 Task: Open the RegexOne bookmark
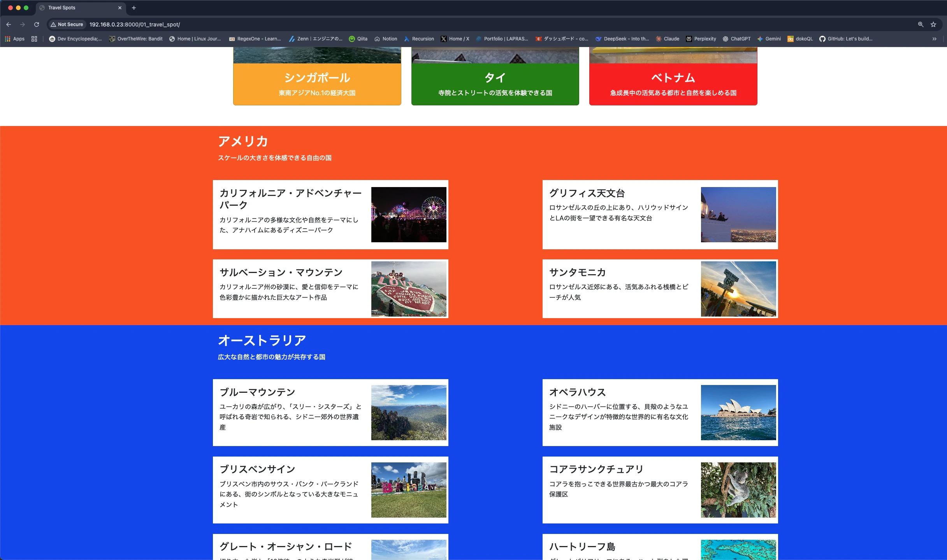click(255, 39)
